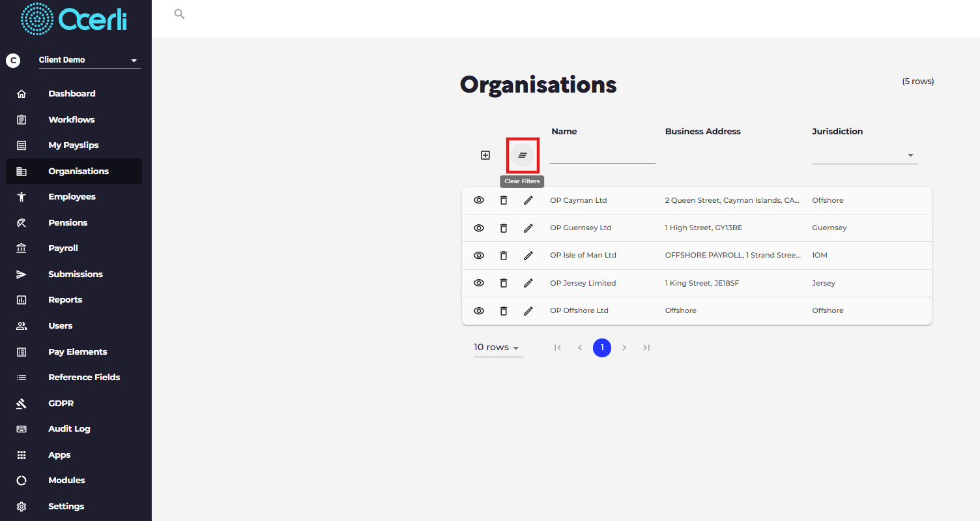Go to previous page arrow

click(580, 348)
